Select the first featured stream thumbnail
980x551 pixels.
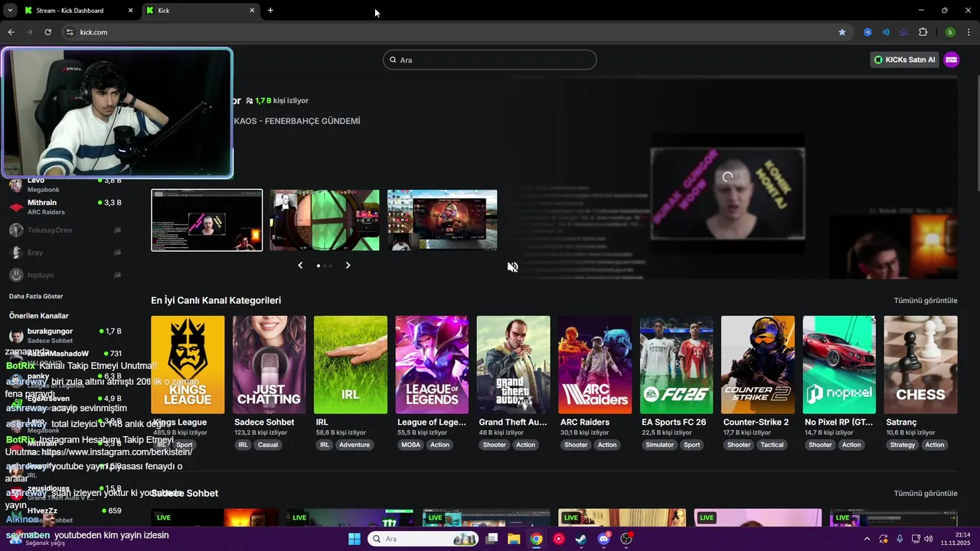tap(207, 220)
